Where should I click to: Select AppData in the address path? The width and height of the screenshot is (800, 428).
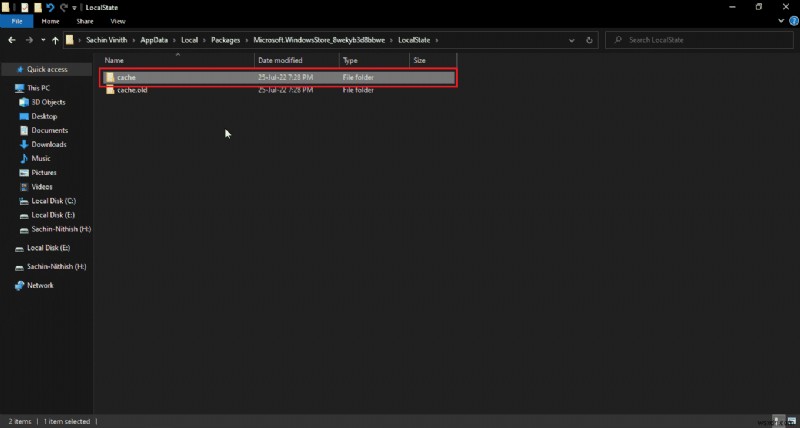[x=154, y=40]
